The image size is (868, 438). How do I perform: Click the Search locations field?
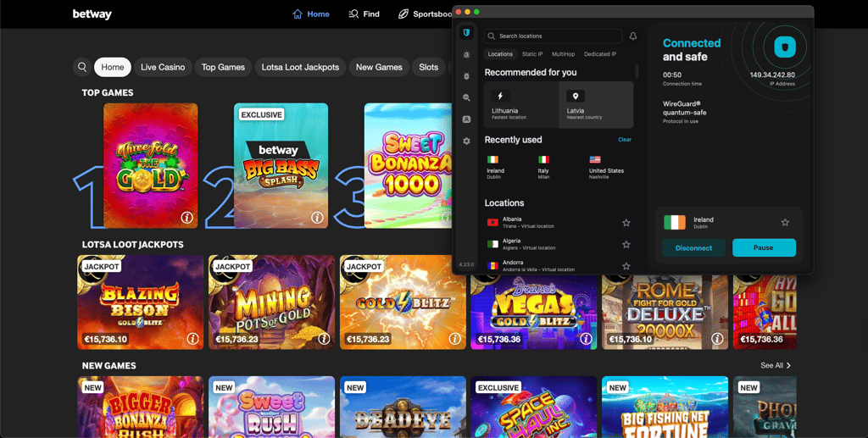(x=553, y=36)
